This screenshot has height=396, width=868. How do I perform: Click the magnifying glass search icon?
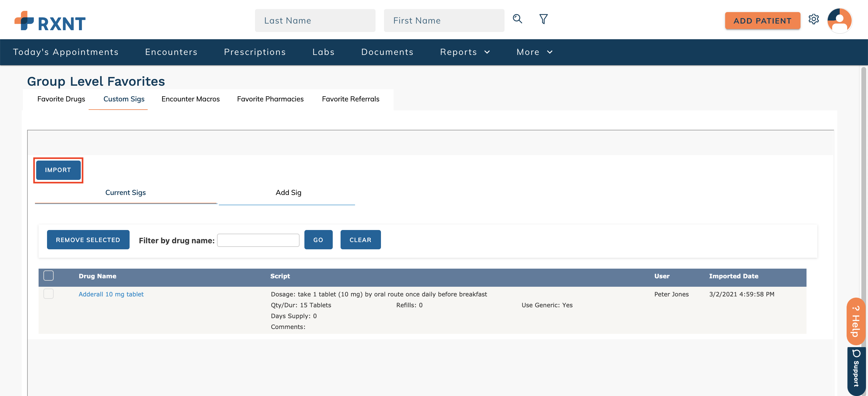point(517,19)
